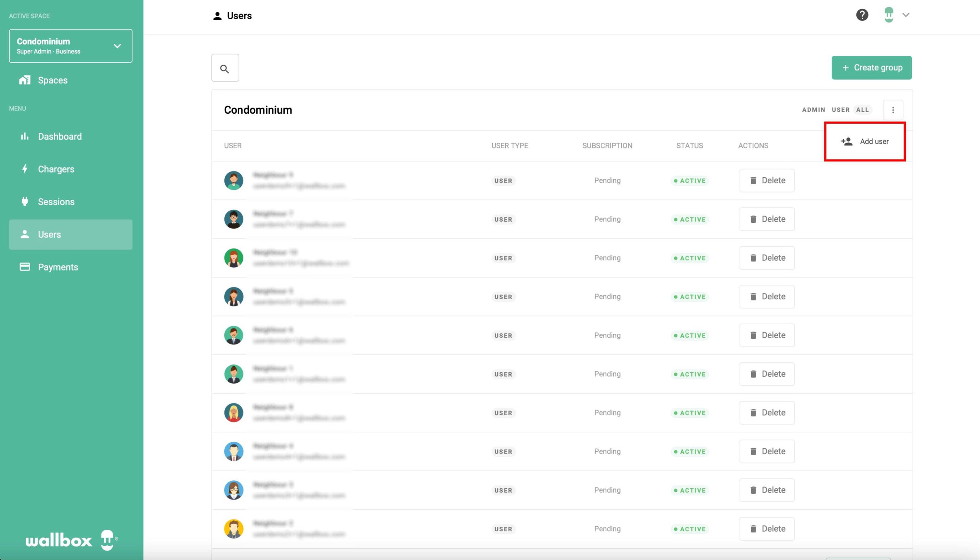Open Spaces from the sidebar

tap(52, 80)
